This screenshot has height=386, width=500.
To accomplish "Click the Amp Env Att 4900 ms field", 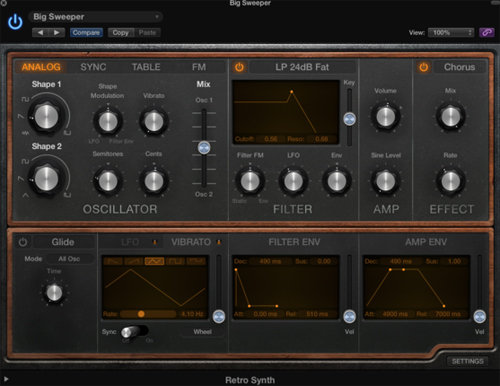I will point(395,314).
